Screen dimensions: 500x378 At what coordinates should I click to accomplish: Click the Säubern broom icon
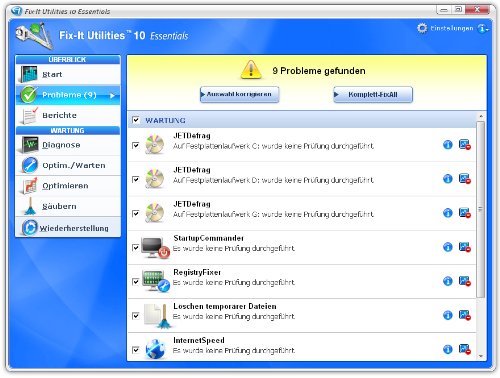point(30,206)
